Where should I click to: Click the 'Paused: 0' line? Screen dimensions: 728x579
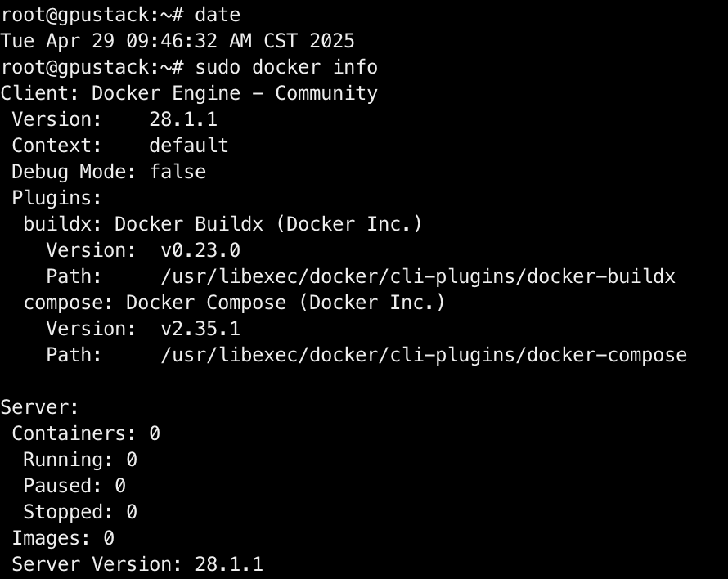tap(74, 486)
